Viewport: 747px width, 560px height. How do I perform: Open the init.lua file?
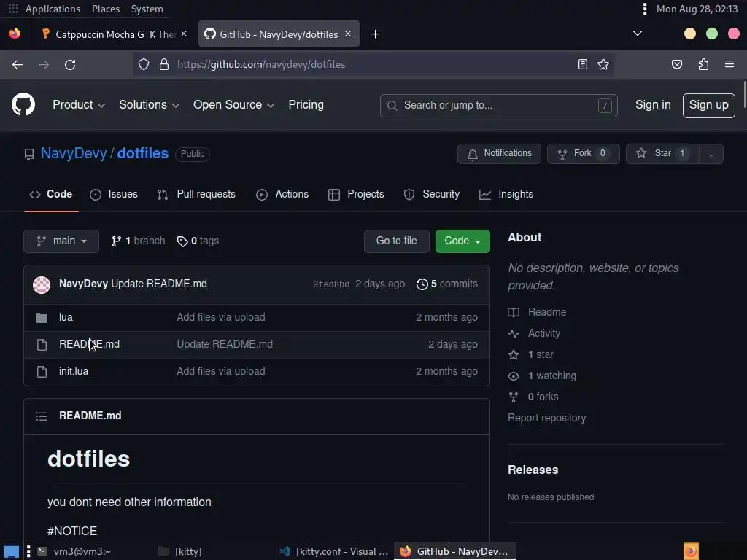[x=74, y=371]
